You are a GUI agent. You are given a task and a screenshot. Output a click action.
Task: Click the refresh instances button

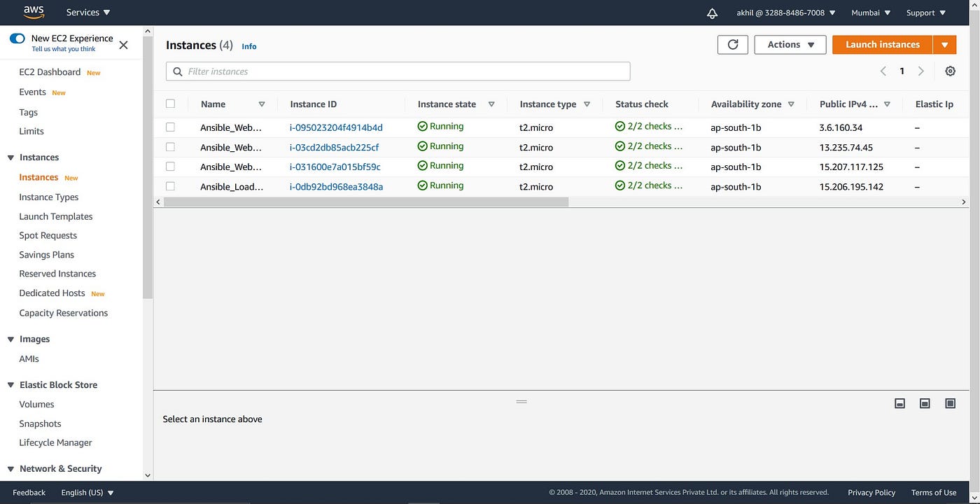pyautogui.click(x=733, y=45)
